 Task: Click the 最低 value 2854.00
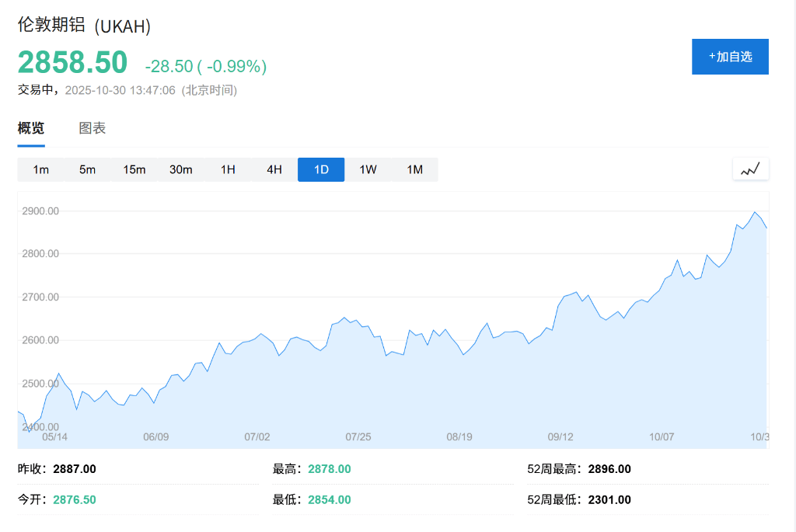pos(330,499)
